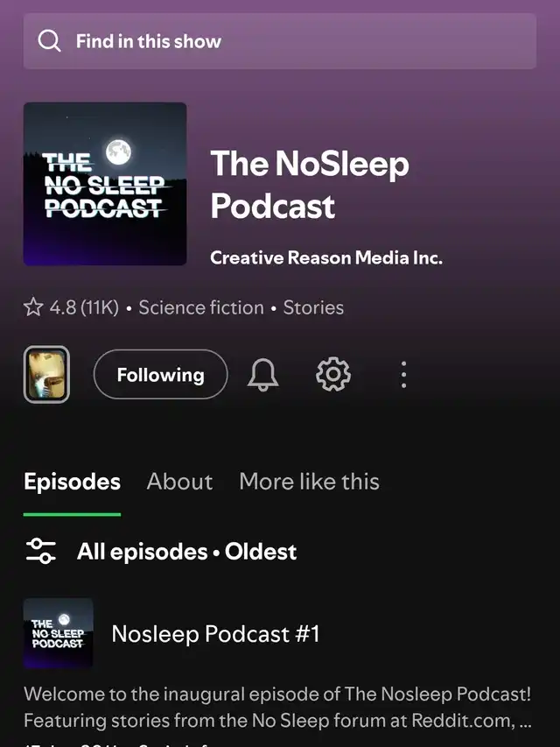This screenshot has width=560, height=747.
Task: Click the star rating icon
Action: tap(33, 307)
